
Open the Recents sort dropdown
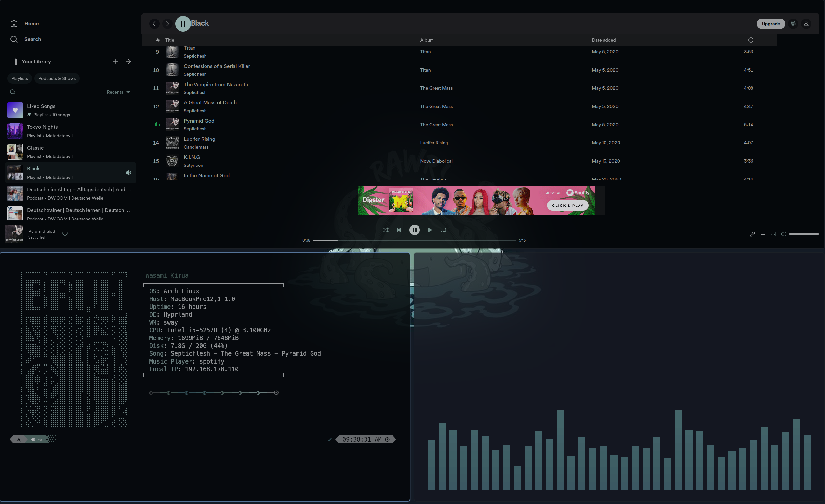coord(118,92)
